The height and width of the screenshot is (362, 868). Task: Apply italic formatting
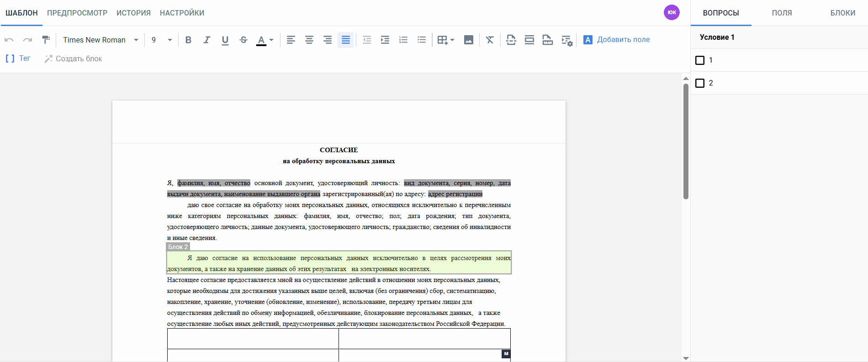pyautogui.click(x=206, y=40)
